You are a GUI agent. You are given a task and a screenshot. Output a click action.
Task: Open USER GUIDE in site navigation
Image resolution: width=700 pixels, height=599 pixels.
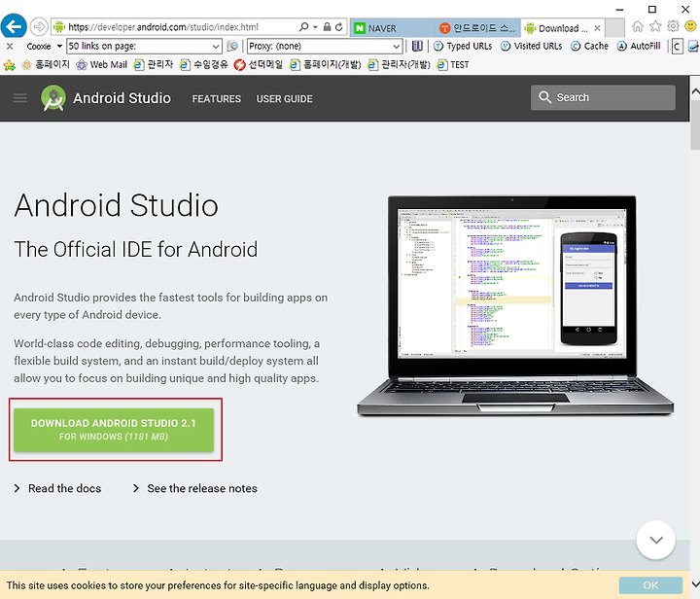tap(284, 98)
